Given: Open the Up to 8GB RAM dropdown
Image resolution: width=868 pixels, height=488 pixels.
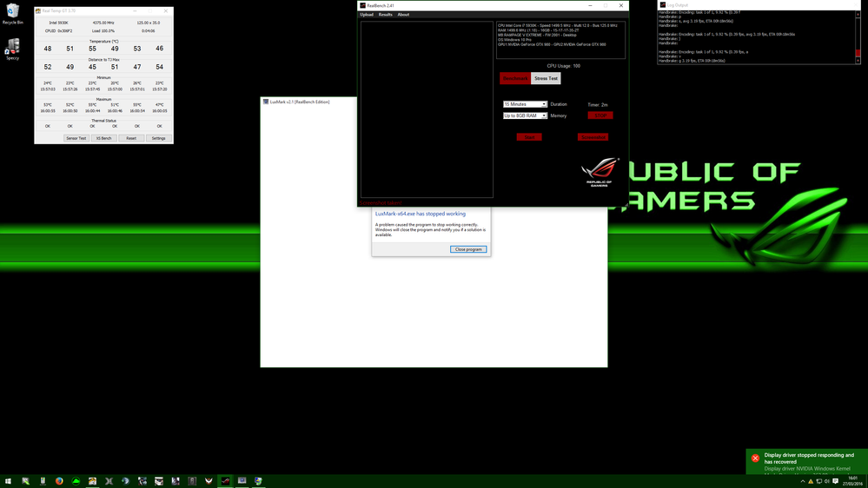Looking at the screenshot, I should point(525,115).
